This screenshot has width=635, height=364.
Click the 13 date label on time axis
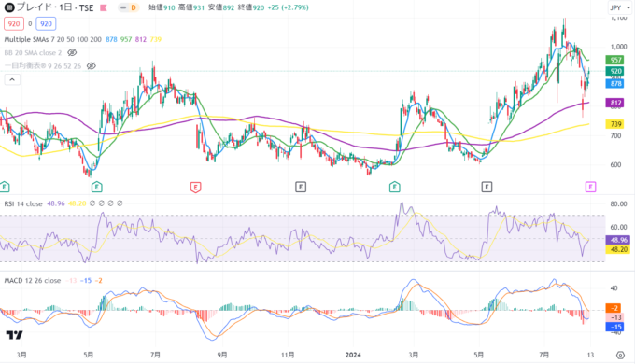pos(590,355)
